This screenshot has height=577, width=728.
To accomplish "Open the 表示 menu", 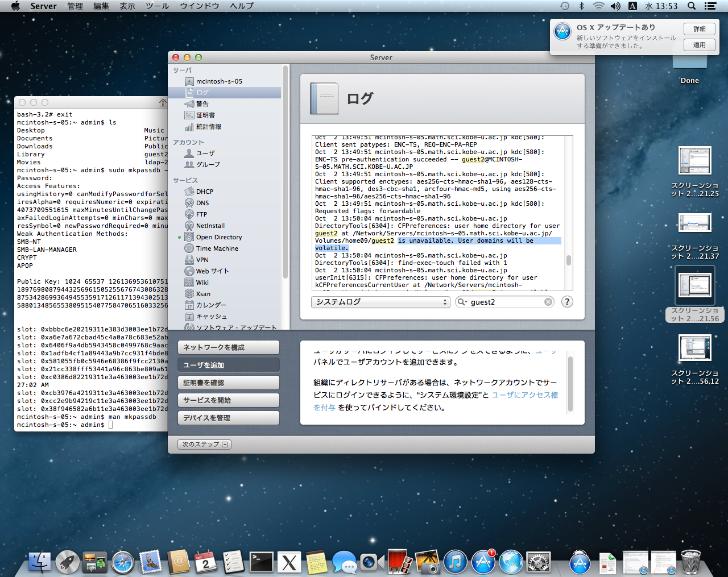I will [x=127, y=6].
